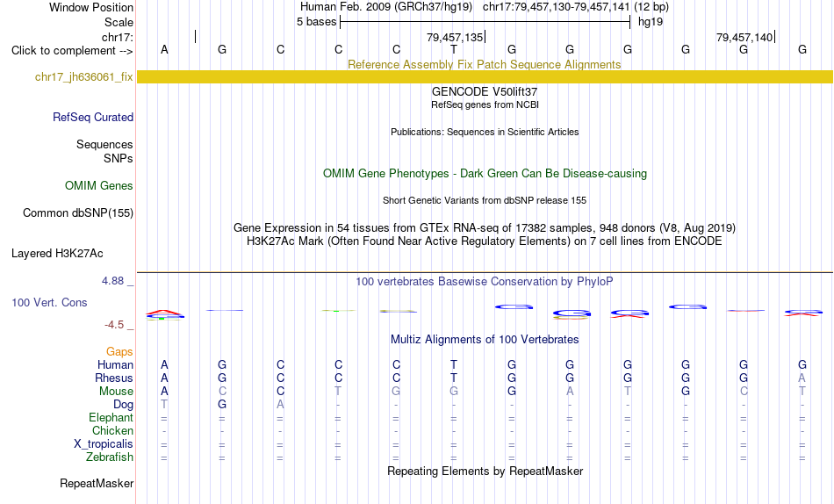This screenshot has width=834, height=504.
Task: Click the T base in reference sequence
Action: (x=454, y=50)
